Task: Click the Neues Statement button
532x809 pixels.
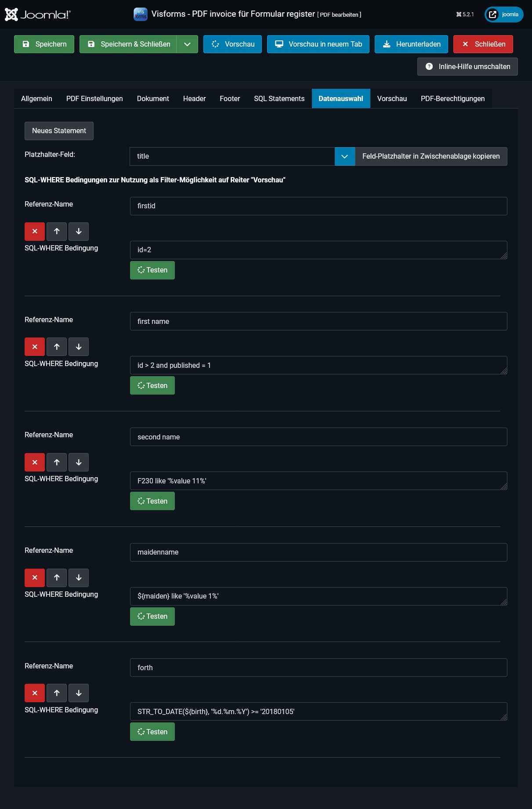Action: click(59, 131)
